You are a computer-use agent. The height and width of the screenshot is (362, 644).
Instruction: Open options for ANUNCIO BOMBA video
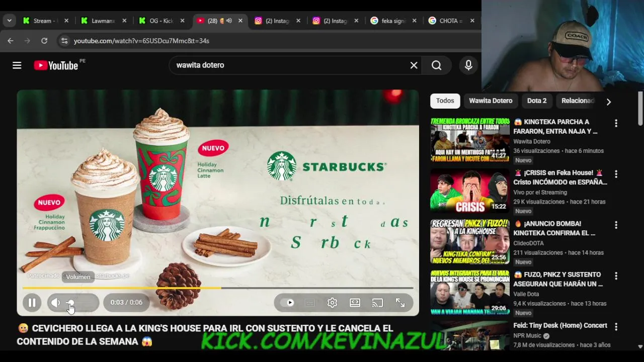click(616, 225)
